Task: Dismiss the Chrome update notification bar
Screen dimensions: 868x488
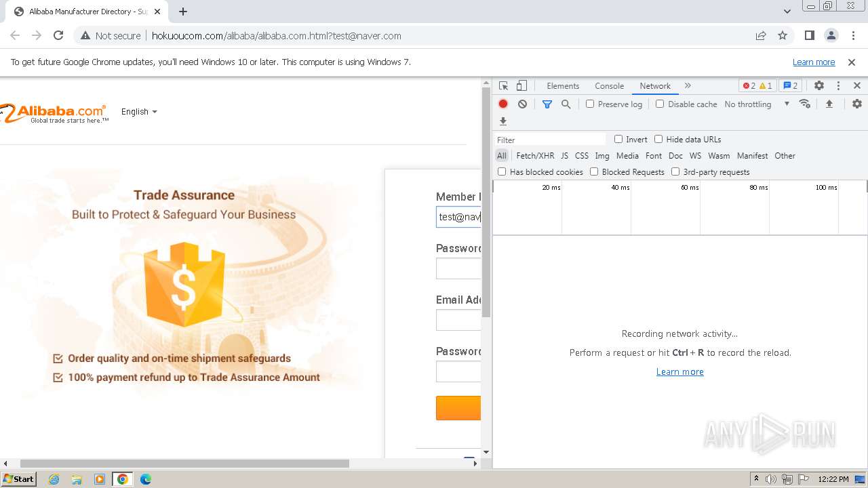Action: (852, 62)
